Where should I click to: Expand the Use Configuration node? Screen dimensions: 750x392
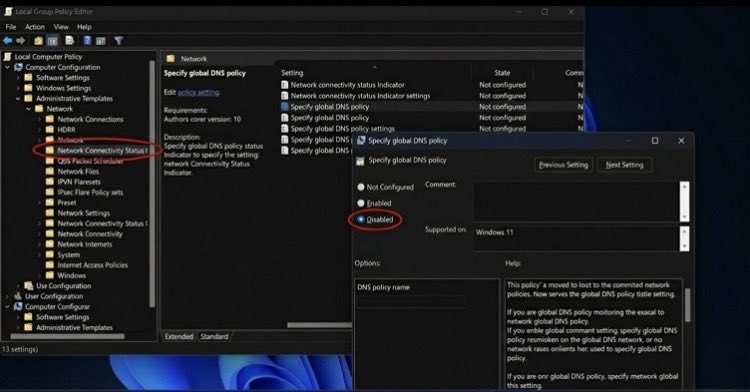(18, 286)
